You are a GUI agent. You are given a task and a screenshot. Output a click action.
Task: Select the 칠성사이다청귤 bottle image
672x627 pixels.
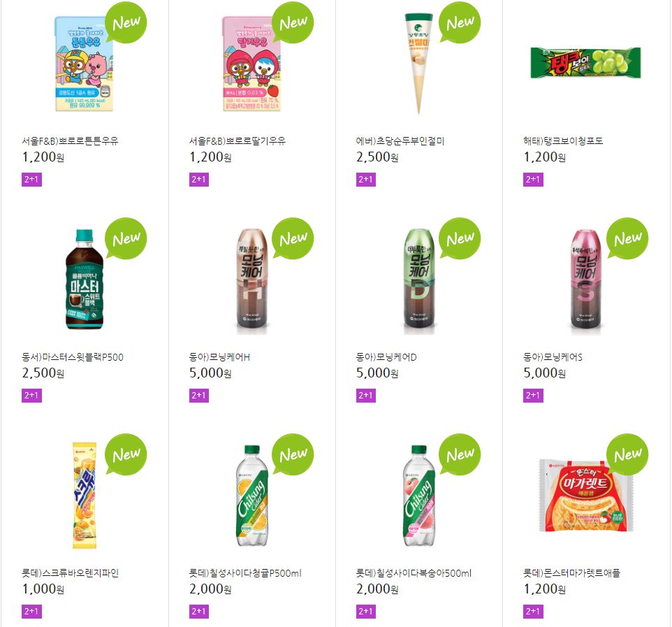[252, 496]
